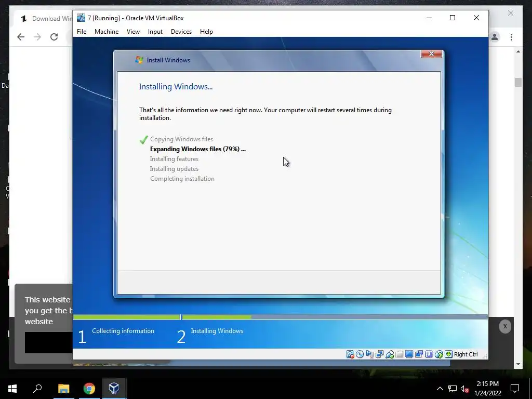Open taskbar search magnifier

(37, 388)
